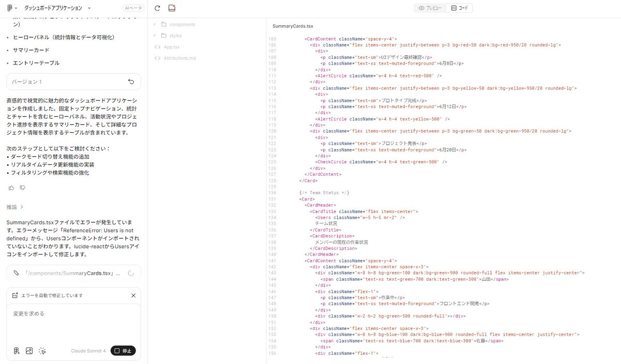
Task: Select the styles folder icon
Action: point(164,36)
